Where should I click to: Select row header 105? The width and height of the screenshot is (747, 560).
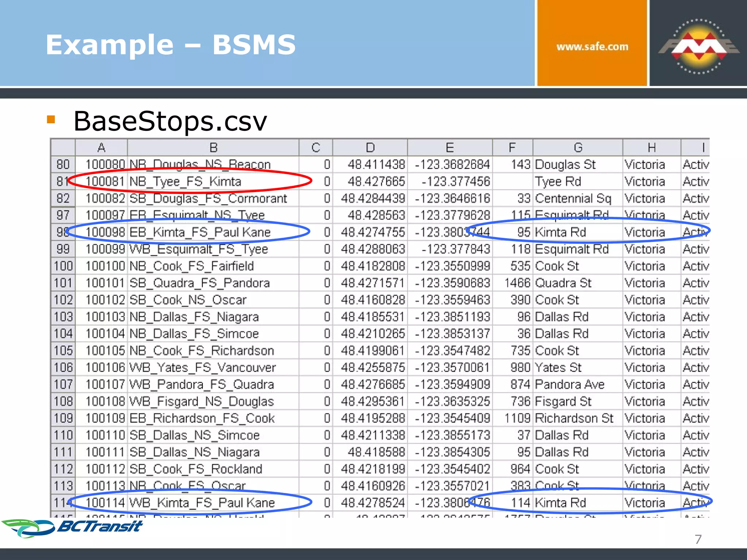click(x=63, y=350)
